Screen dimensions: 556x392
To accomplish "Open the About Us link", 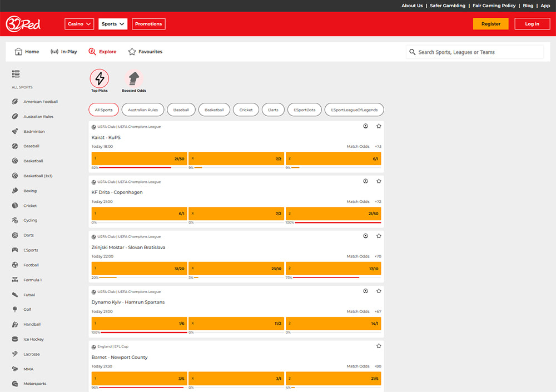I will click(x=412, y=6).
